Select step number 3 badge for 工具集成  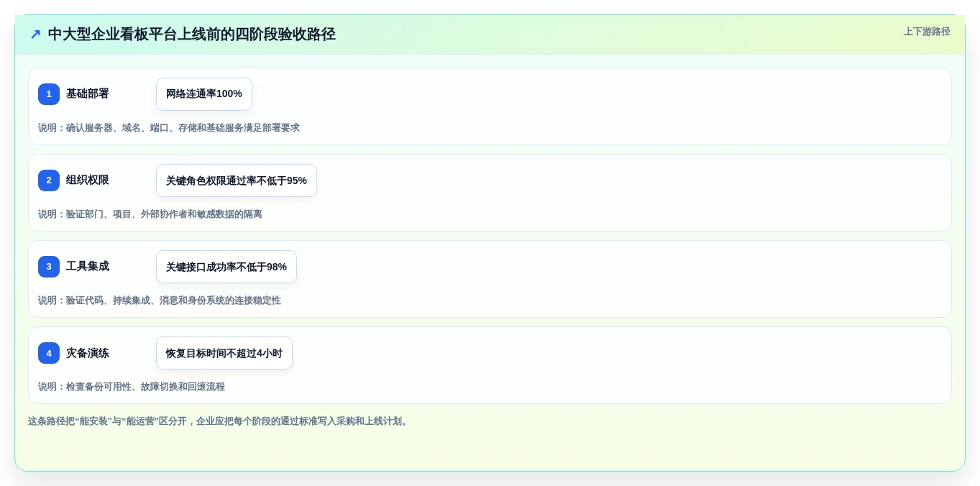(x=49, y=267)
